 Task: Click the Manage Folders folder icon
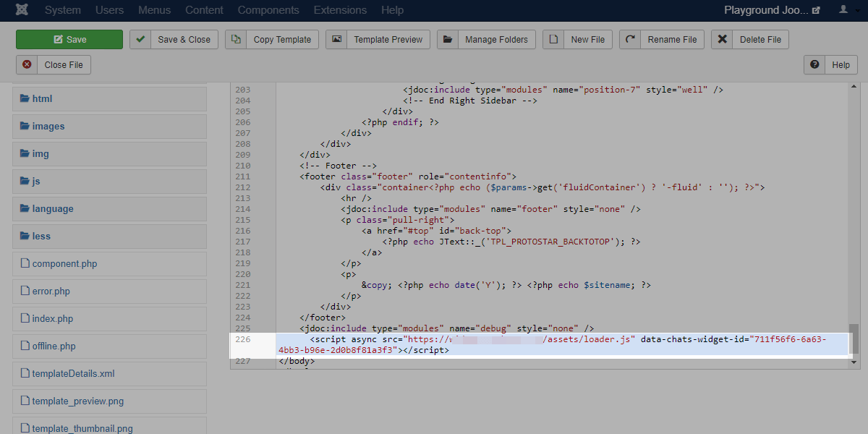(x=448, y=40)
